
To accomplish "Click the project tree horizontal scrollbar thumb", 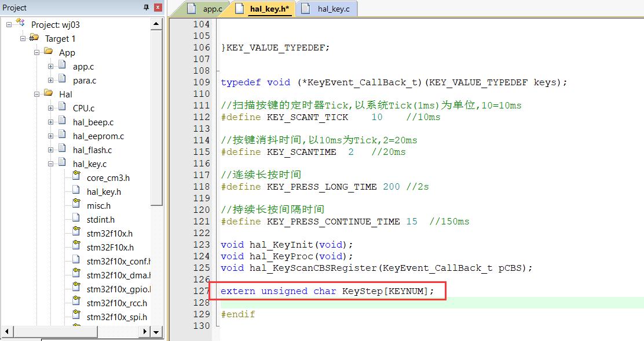I will (x=56, y=332).
